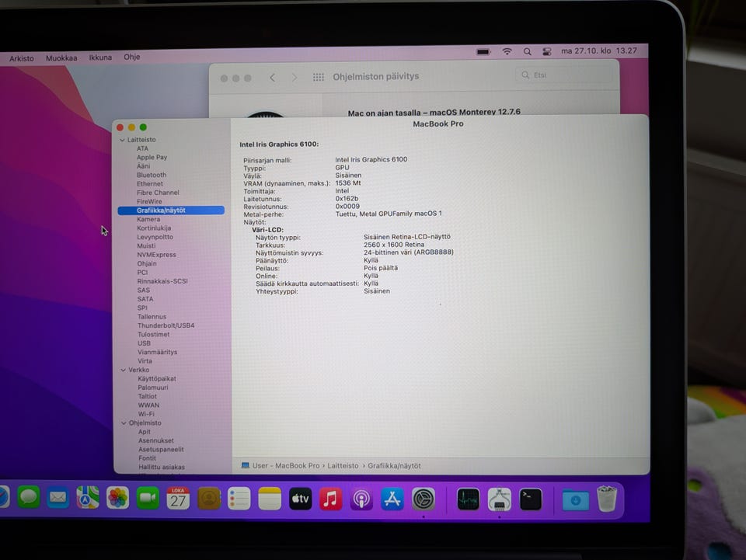Click Laitteisto in the path bar

tap(343, 466)
